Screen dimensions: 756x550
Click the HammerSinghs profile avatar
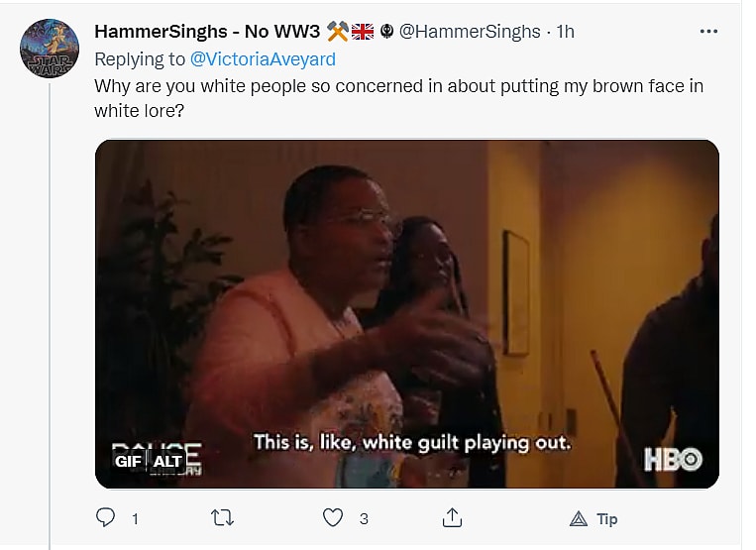pyautogui.click(x=50, y=49)
